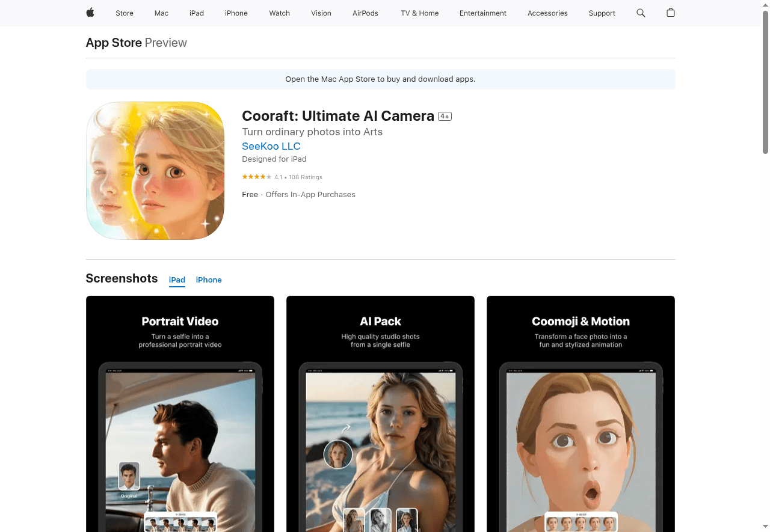Click the star rating display
This screenshot has width=770, height=532.
pos(256,177)
